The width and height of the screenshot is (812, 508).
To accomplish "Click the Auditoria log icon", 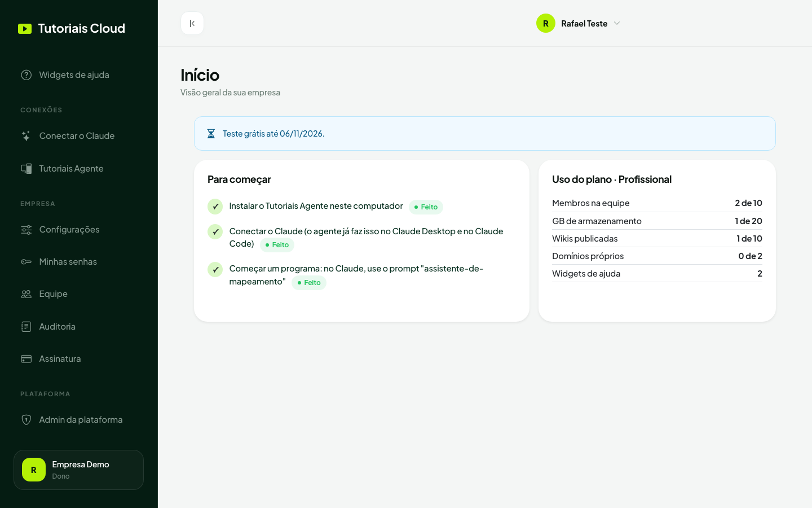I will [26, 327].
